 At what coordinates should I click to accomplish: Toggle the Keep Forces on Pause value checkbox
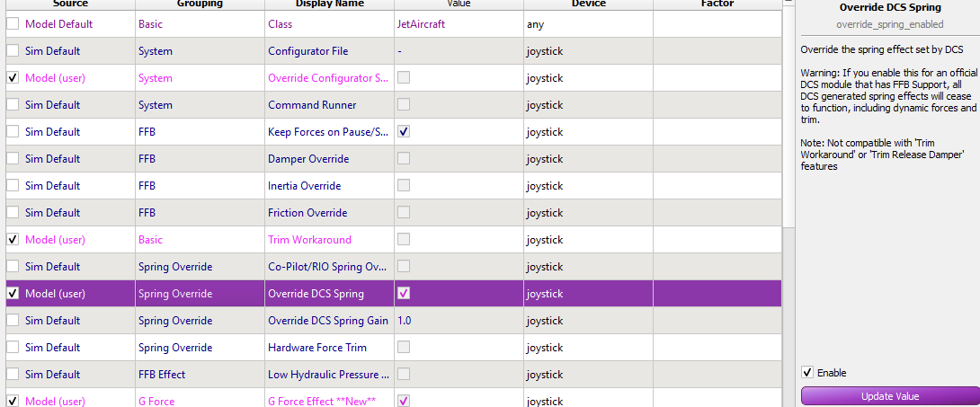click(404, 132)
